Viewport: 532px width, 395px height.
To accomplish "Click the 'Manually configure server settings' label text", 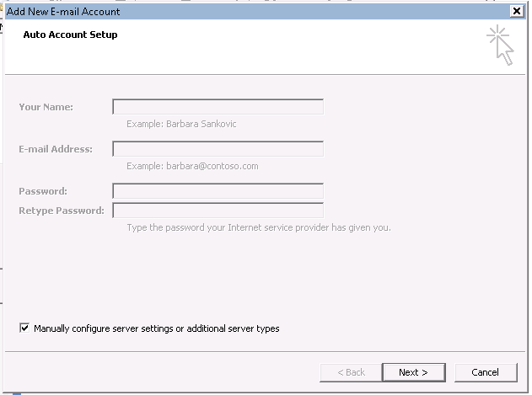I will [x=157, y=328].
